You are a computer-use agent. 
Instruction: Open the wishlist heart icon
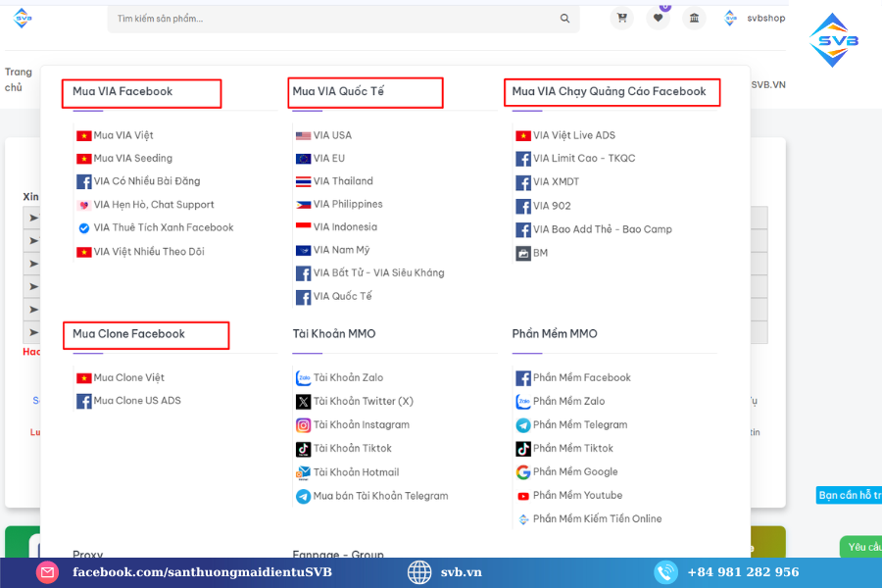658,18
